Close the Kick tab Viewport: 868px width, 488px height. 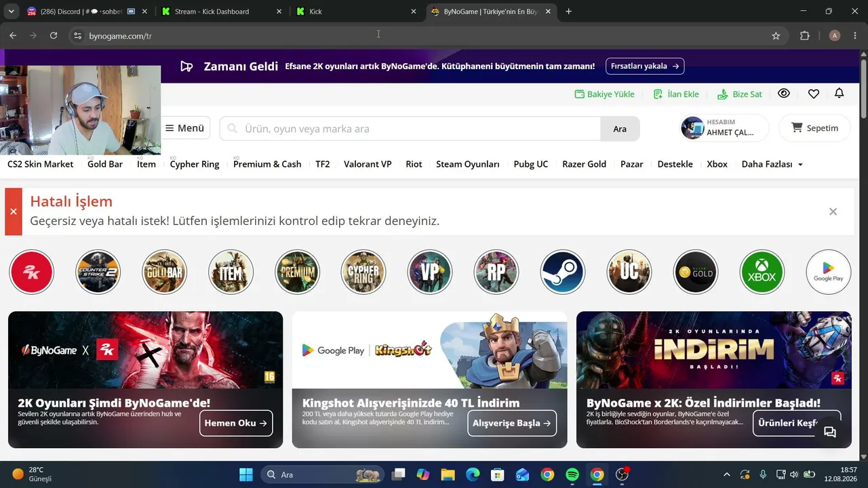coord(414,12)
